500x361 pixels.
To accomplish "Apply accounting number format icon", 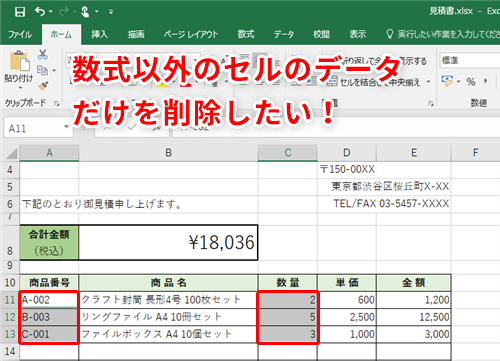I will point(447,81).
